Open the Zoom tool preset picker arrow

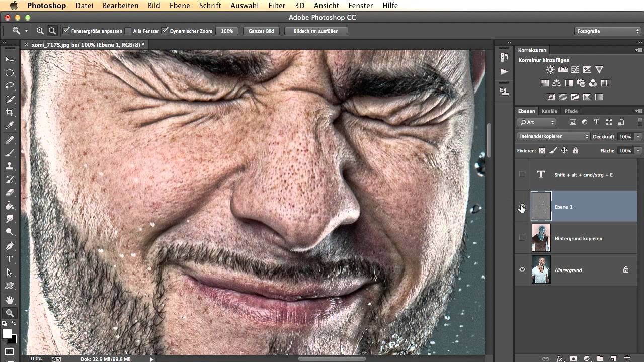tap(26, 31)
